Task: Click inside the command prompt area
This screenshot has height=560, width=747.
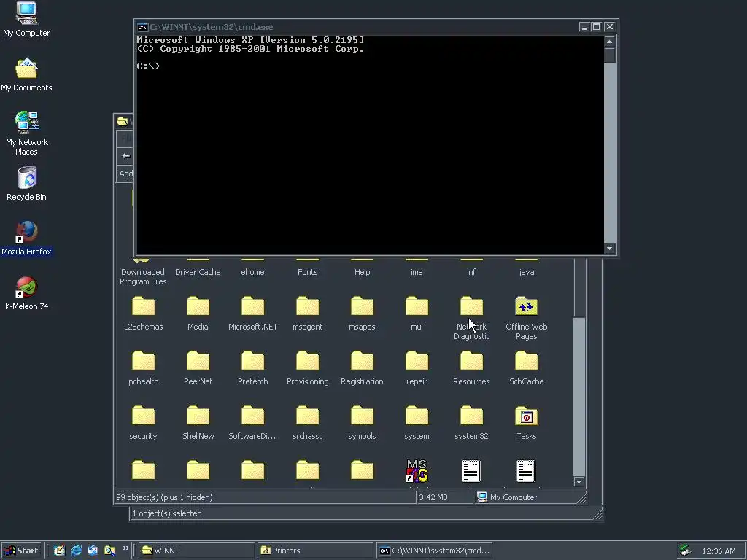Action: (370, 145)
